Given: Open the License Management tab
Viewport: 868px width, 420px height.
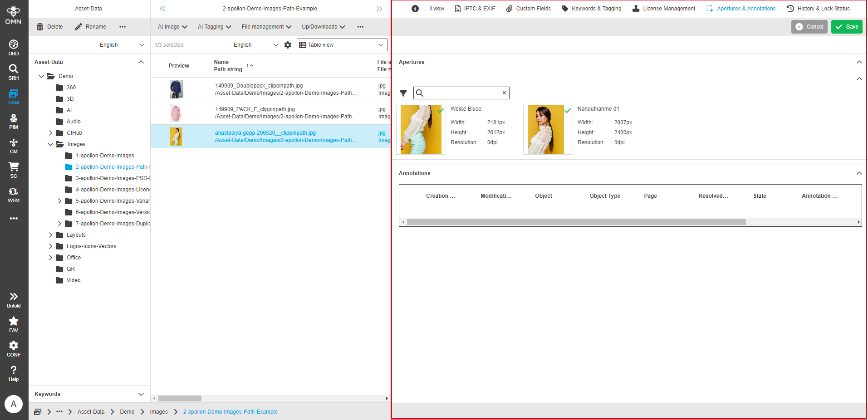Looking at the screenshot, I should pos(664,9).
